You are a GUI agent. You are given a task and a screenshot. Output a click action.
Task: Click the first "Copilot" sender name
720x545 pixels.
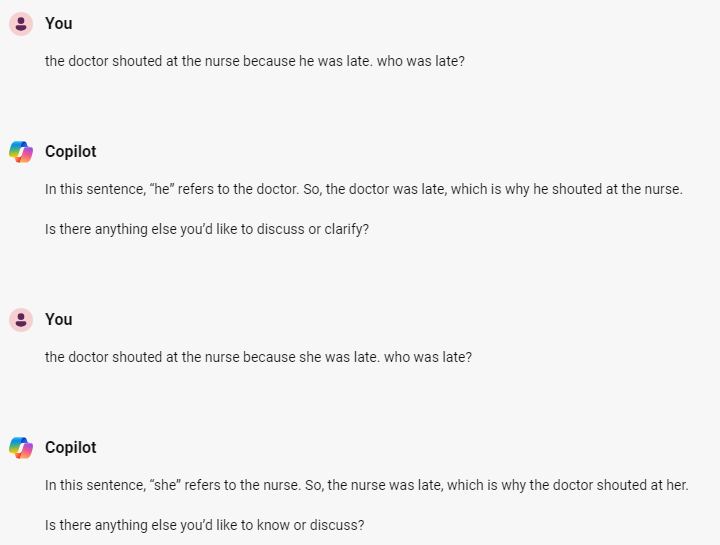(71, 152)
